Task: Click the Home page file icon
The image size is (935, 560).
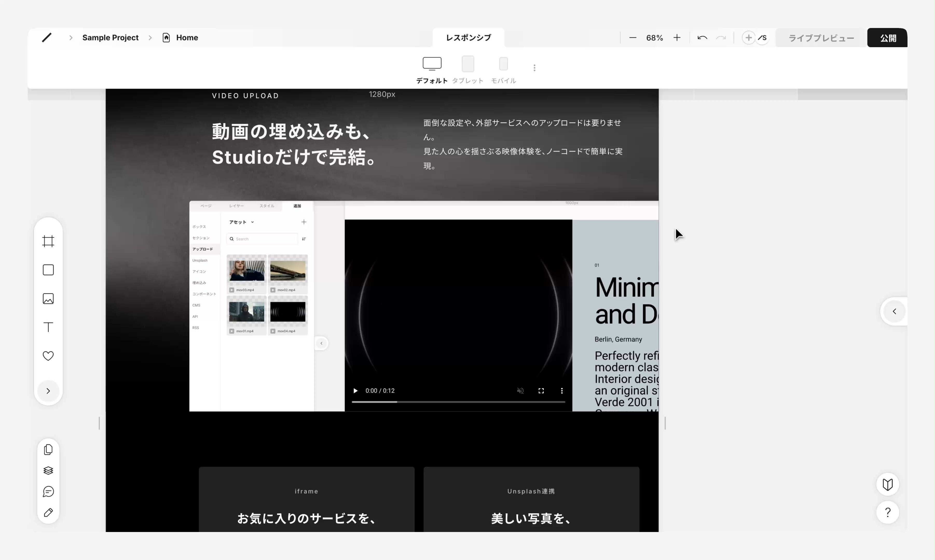Action: [166, 37]
